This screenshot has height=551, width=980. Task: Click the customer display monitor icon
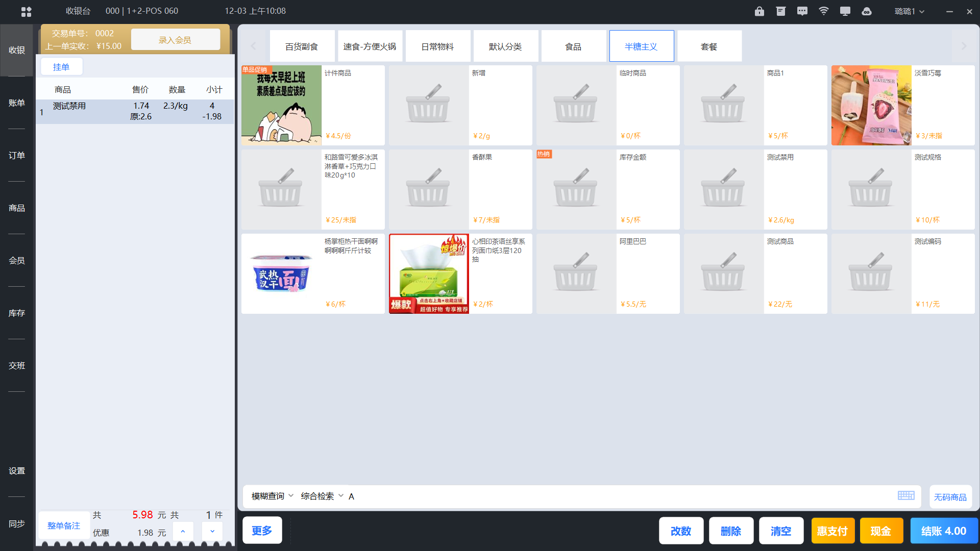coord(845,11)
